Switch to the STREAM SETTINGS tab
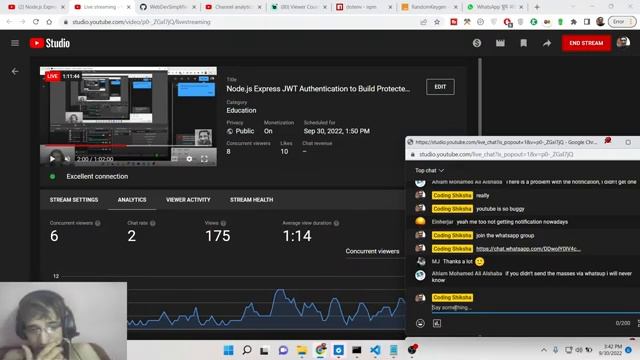Screen dimensions: 640x360 coord(74,200)
